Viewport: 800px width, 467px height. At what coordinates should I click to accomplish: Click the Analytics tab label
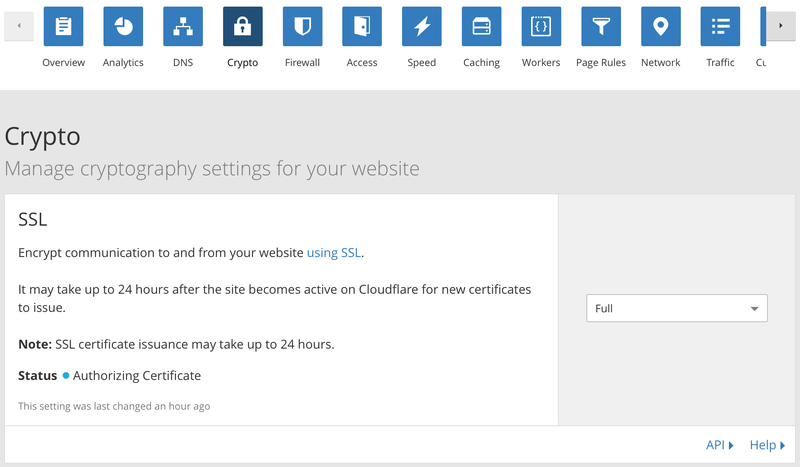pyautogui.click(x=123, y=63)
